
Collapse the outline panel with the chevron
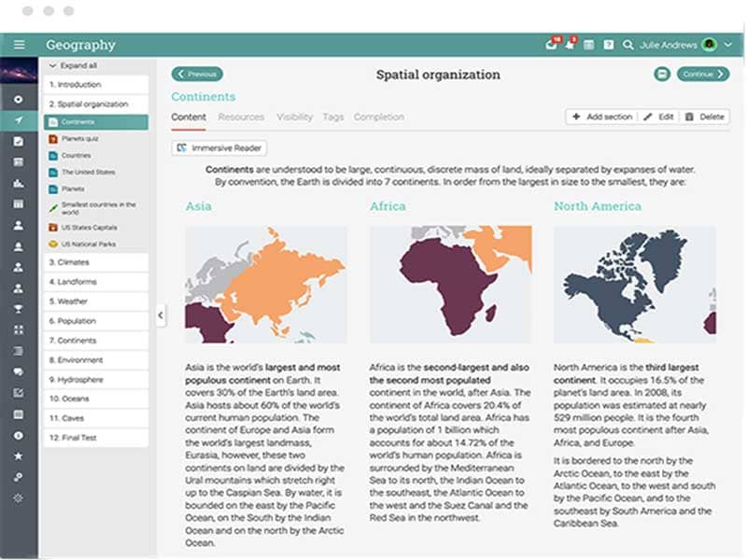pyautogui.click(x=160, y=315)
